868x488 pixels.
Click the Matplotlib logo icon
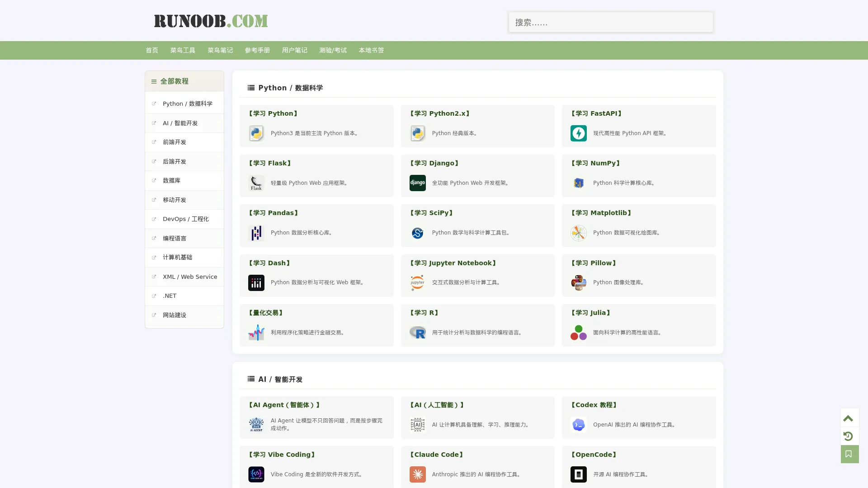(x=579, y=233)
